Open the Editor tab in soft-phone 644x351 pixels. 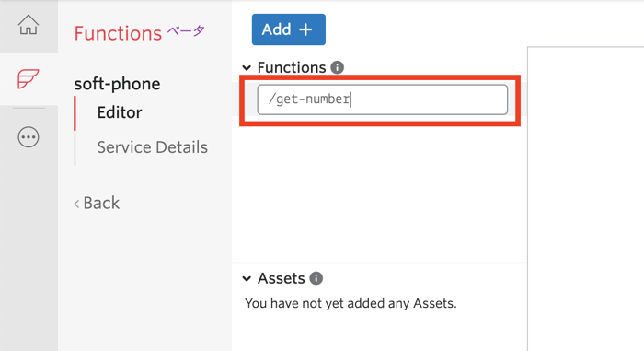(120, 112)
